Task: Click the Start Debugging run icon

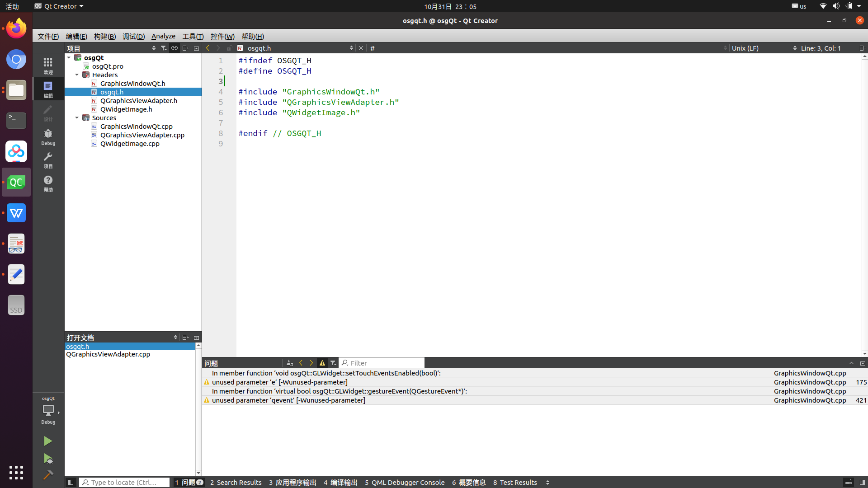Action: (x=48, y=459)
